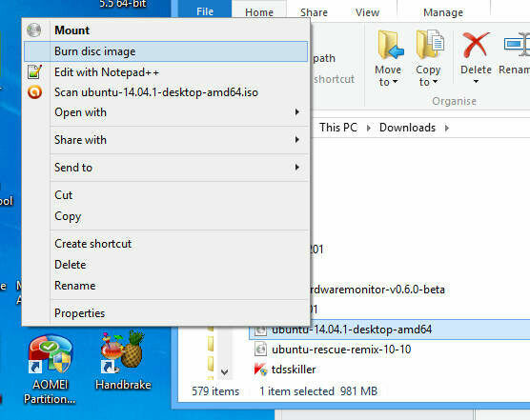Viewport: 530px width, 420px height.
Task: Open the Copy to dropdown arrow
Action: [436, 82]
